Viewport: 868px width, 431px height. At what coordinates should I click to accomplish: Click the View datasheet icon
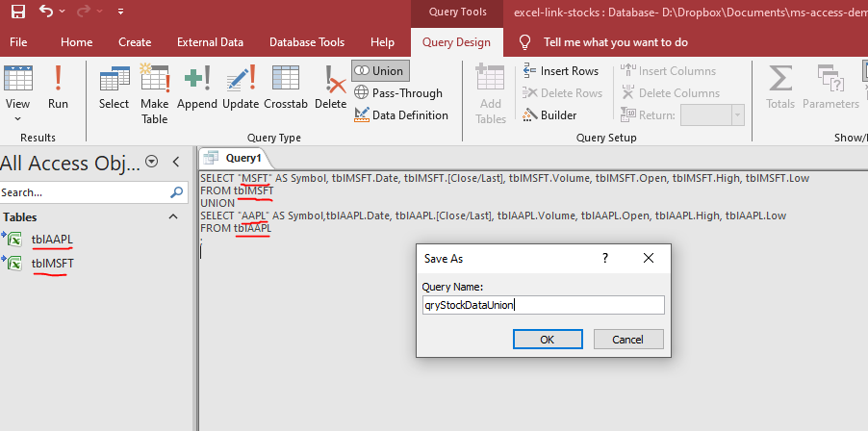[x=17, y=78]
